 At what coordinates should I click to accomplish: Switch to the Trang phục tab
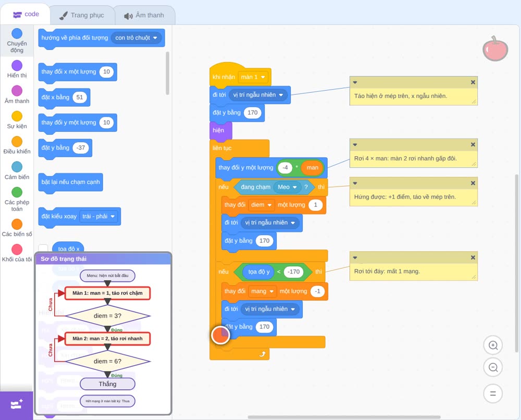click(82, 15)
